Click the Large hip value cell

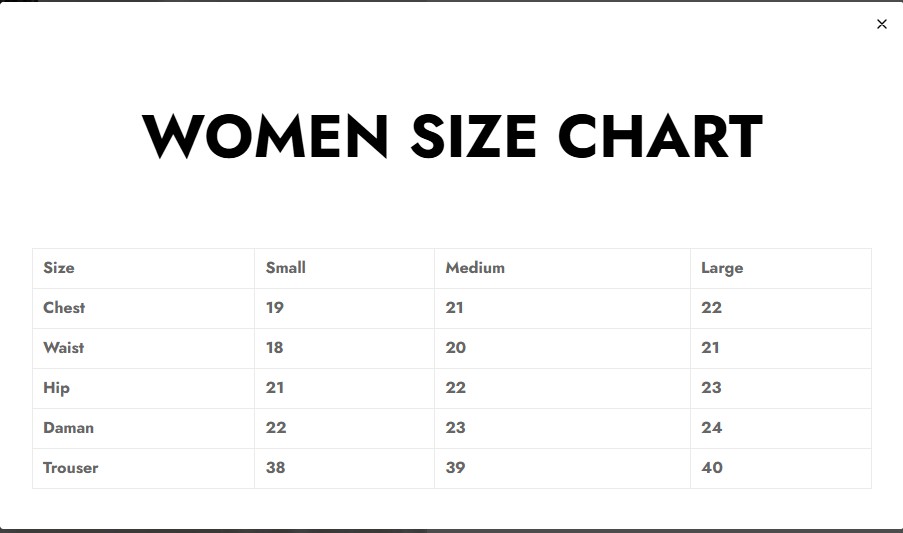(712, 388)
